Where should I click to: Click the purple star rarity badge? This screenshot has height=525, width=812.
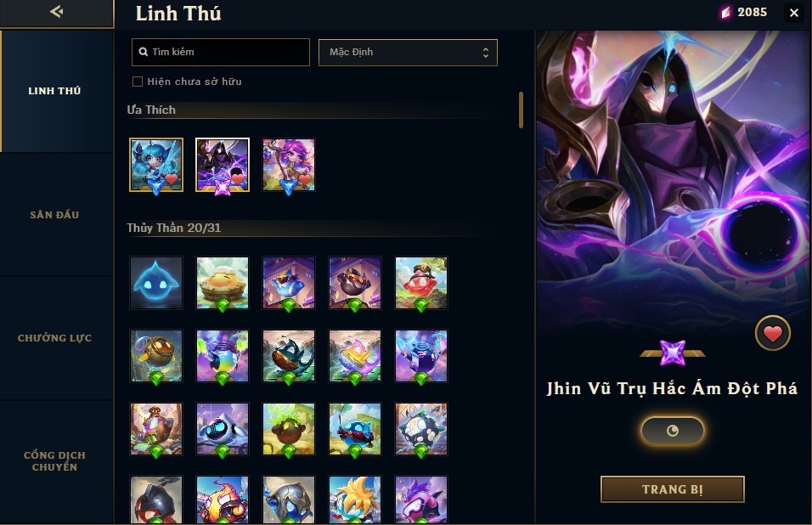coord(672,353)
